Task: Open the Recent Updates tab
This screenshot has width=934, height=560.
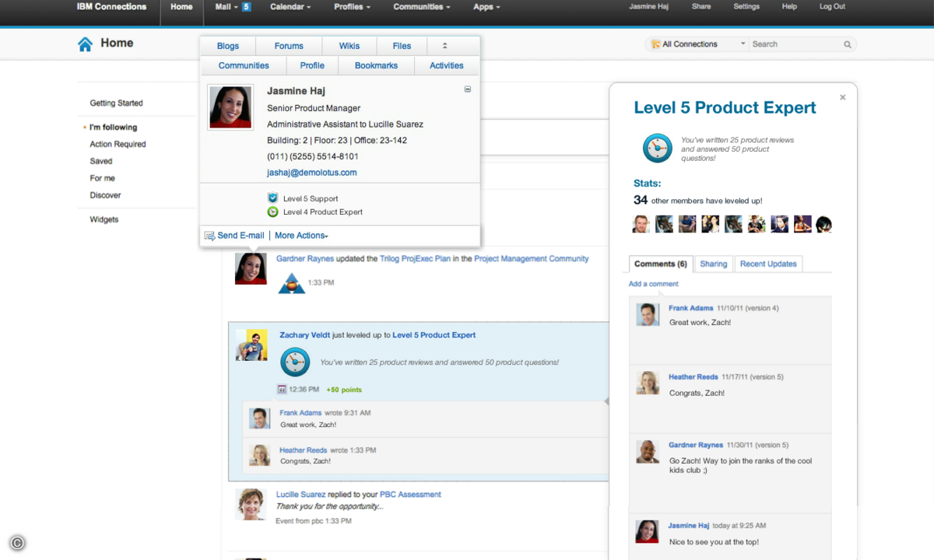Action: (x=768, y=264)
